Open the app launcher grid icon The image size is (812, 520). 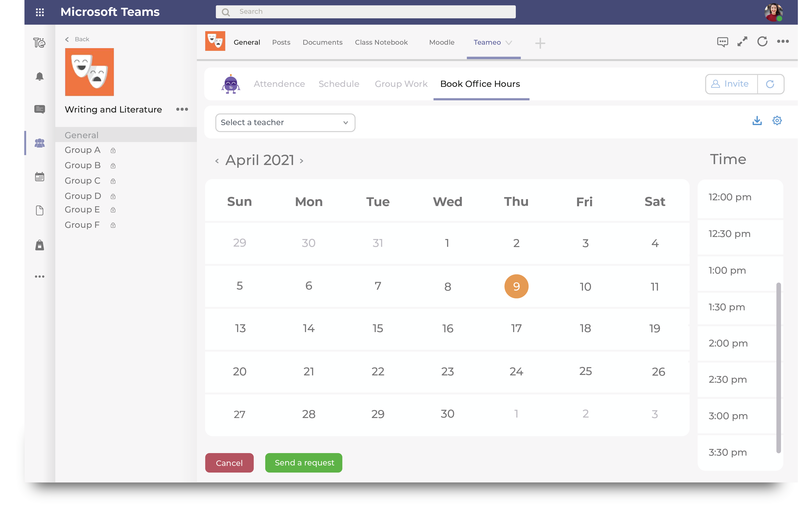click(x=40, y=12)
